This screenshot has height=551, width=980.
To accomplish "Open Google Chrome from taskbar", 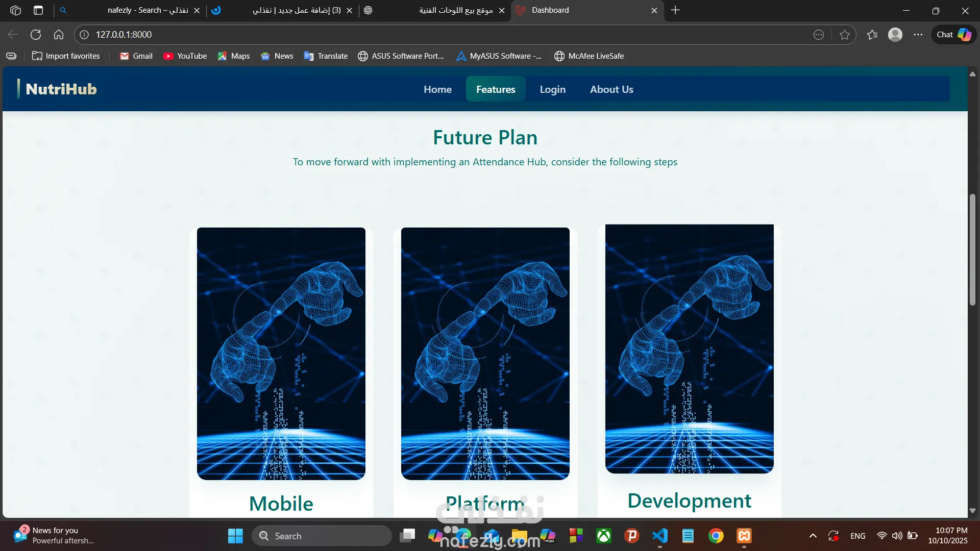I will coord(716,536).
